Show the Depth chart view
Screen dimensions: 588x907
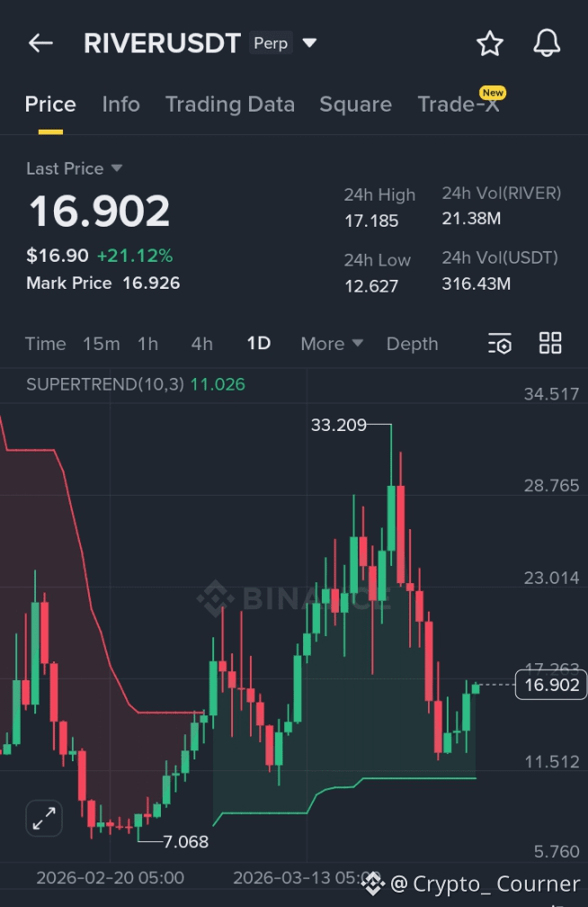(413, 344)
